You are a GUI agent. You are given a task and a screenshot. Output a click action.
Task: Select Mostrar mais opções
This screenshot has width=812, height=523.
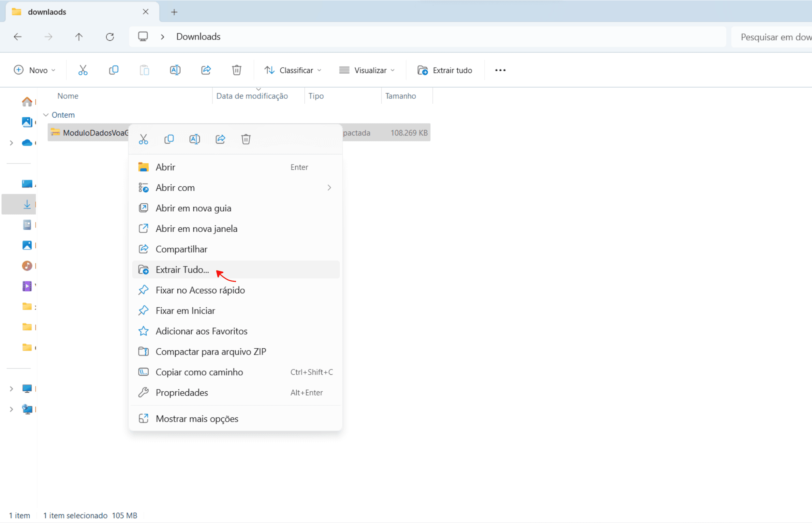click(x=236, y=419)
